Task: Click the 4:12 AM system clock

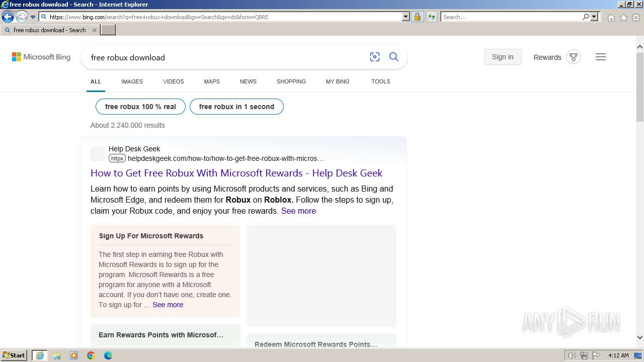Action: tap(618, 355)
